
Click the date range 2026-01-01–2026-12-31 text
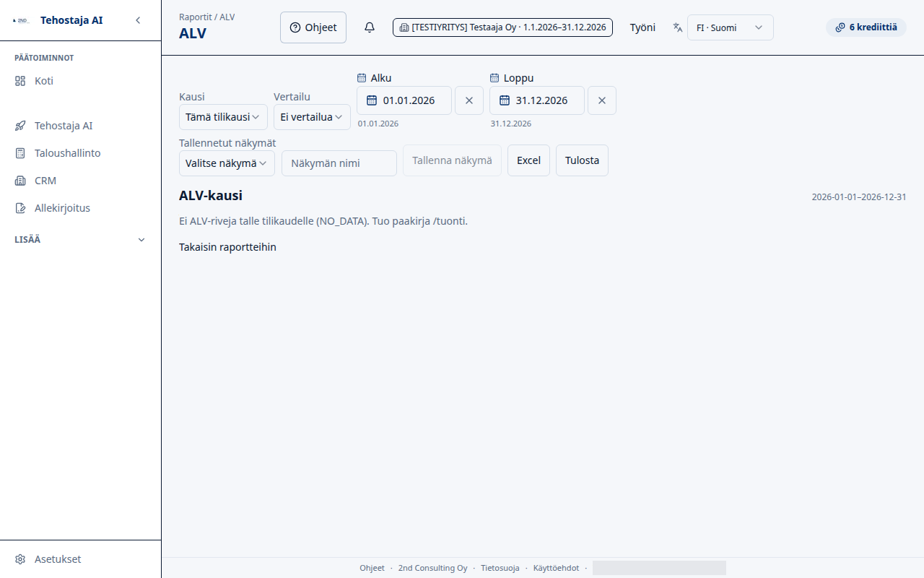(859, 197)
